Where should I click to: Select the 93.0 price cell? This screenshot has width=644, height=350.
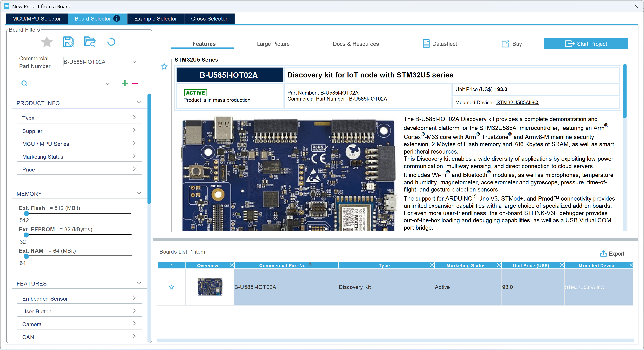pos(533,287)
